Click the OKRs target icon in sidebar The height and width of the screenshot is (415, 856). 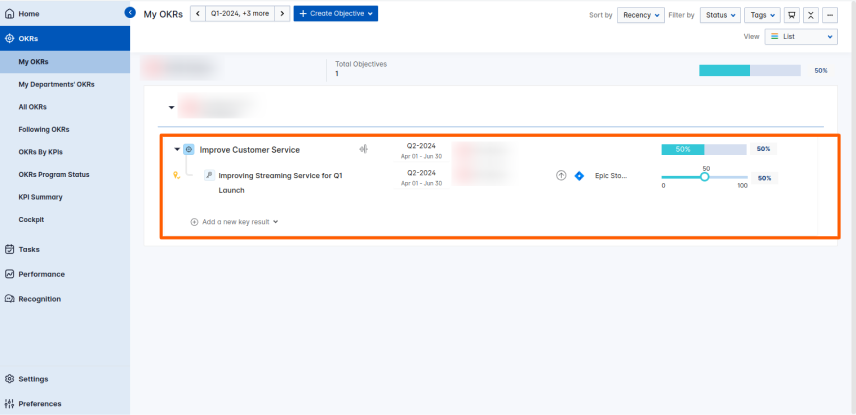pos(9,38)
